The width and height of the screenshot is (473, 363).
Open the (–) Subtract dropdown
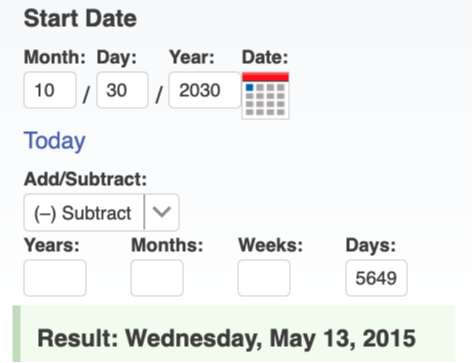[101, 213]
